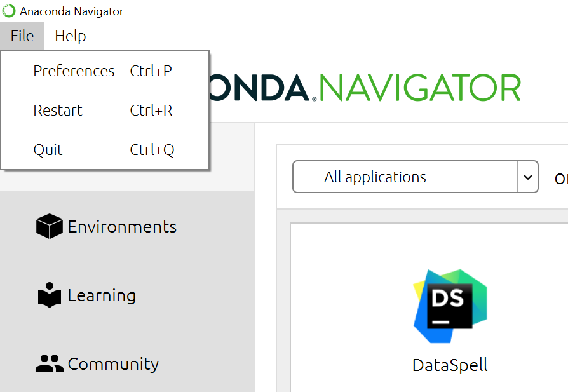Switch to the Learning tab label
This screenshot has width=568, height=392.
coord(102,295)
